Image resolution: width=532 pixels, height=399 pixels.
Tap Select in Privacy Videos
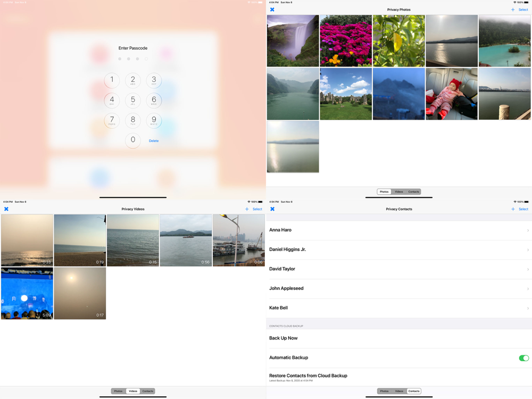[x=257, y=209]
